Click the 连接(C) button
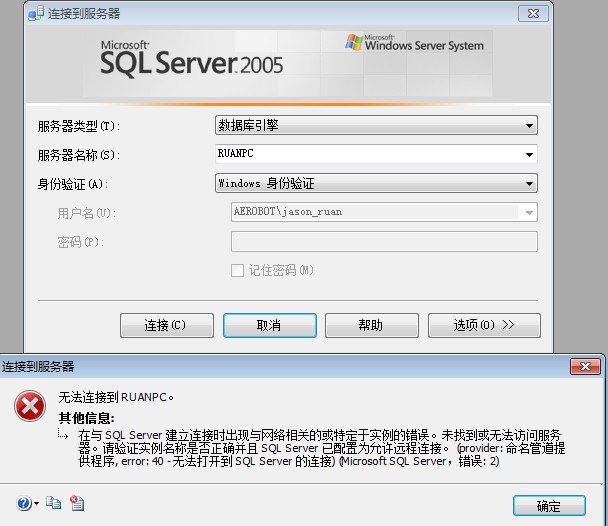This screenshot has height=526, width=608. tap(167, 325)
